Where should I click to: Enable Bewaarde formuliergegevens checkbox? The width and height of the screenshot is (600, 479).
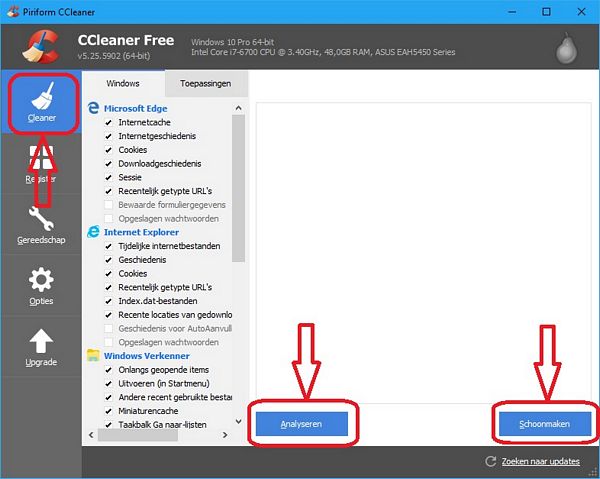pyautogui.click(x=109, y=205)
